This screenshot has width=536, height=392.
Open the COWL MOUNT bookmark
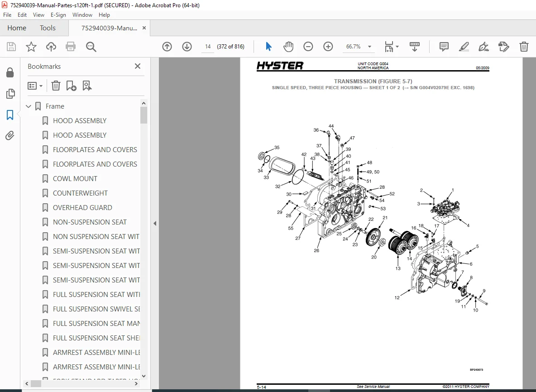point(75,179)
